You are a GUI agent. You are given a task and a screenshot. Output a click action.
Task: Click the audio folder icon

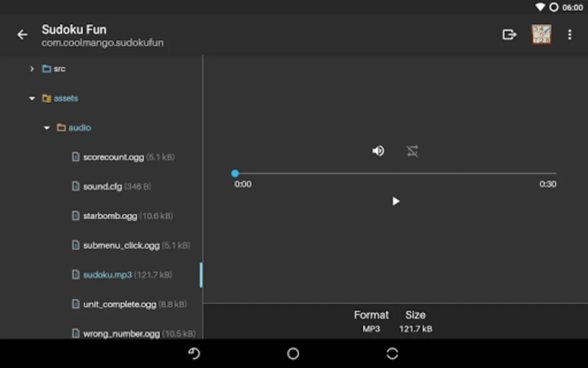60,128
